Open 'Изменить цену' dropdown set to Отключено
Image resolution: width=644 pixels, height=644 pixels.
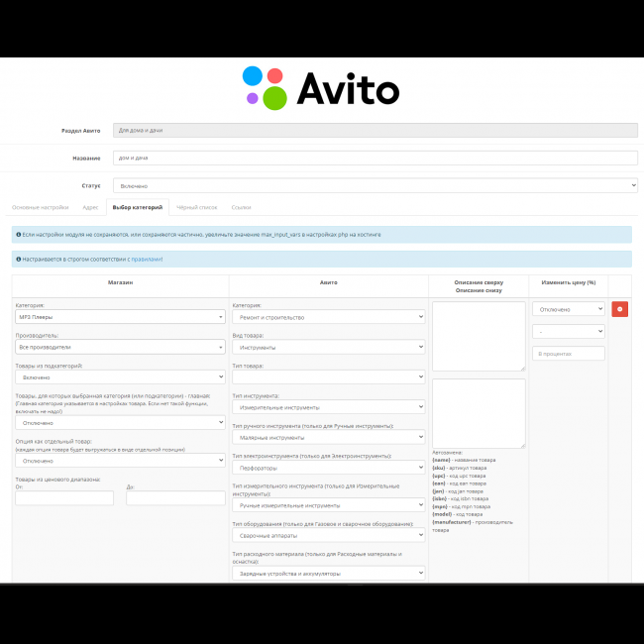coord(568,309)
